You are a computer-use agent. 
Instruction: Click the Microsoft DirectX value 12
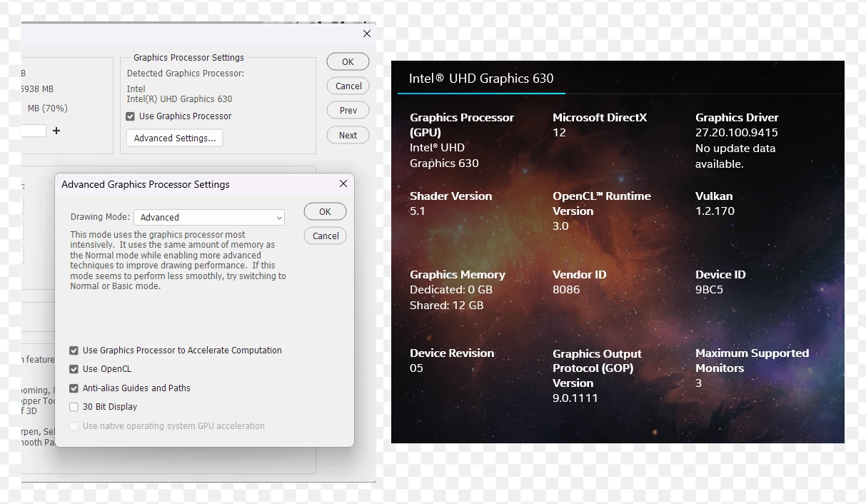(559, 132)
